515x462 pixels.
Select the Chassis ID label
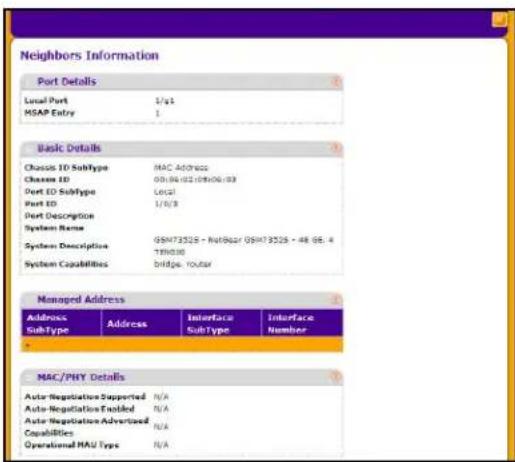(x=47, y=179)
